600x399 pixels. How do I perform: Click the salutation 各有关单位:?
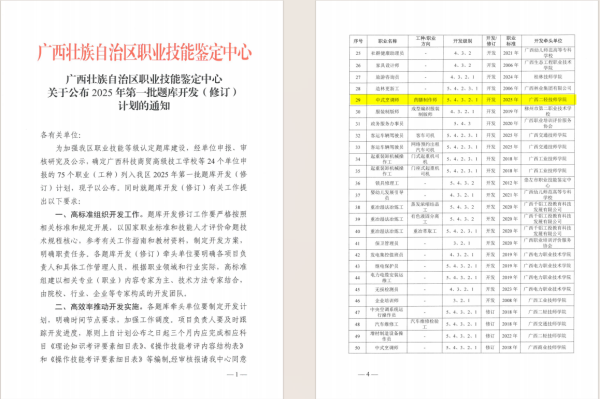61,135
